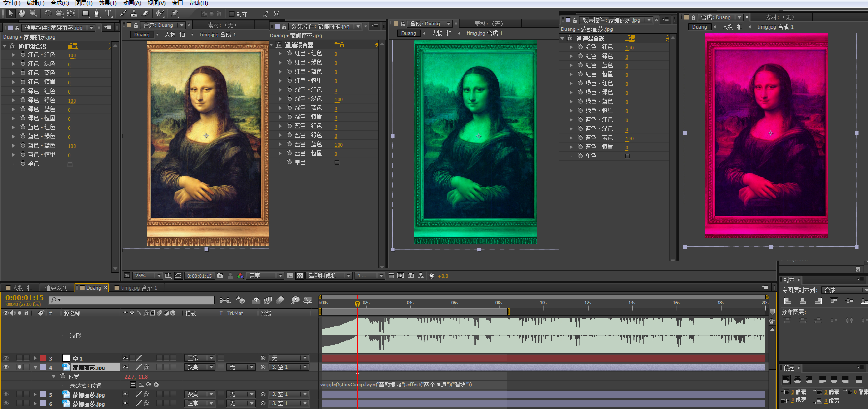Toggle the timeline motion blur icon
This screenshot has height=409, width=868.
(280, 300)
